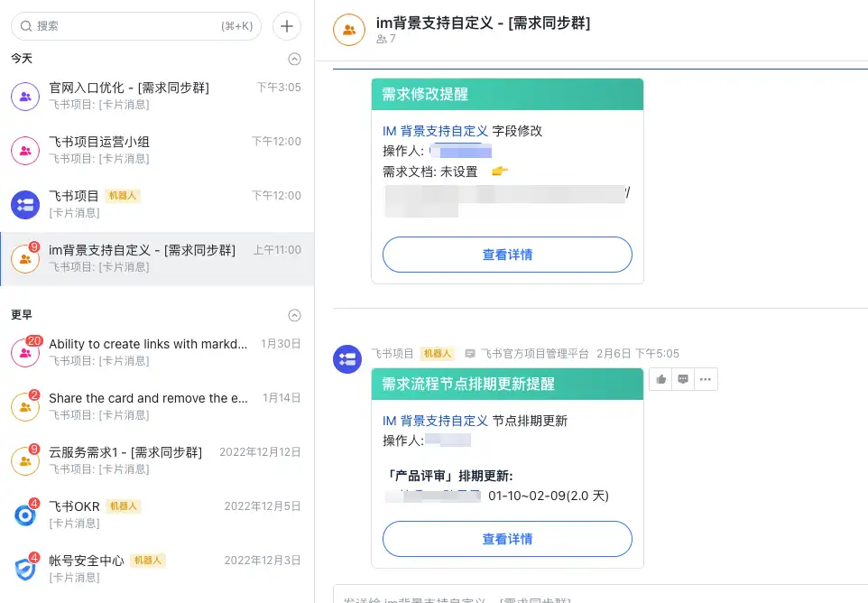Focus the 搜索 search field
868x603 pixels.
pos(136,26)
